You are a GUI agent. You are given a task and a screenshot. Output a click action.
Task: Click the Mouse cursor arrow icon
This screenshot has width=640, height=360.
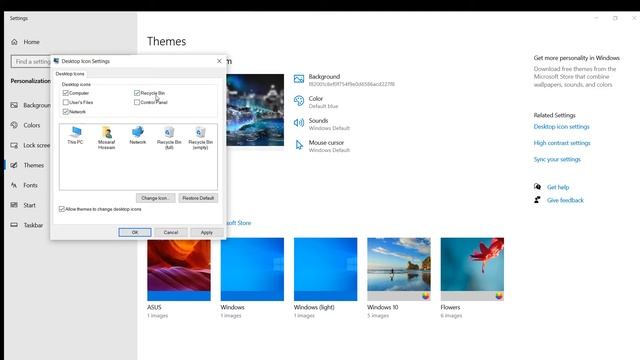point(299,145)
